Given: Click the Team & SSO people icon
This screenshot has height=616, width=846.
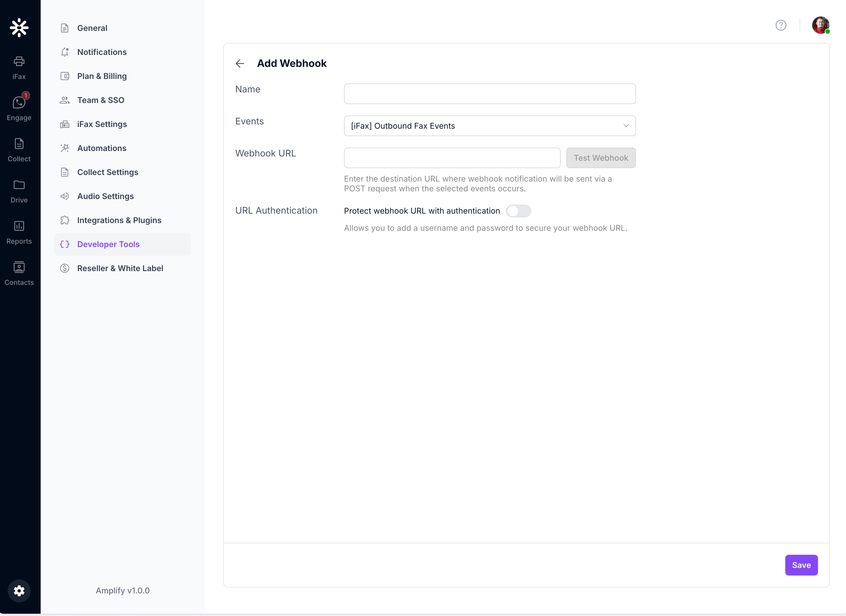Looking at the screenshot, I should pos(65,100).
